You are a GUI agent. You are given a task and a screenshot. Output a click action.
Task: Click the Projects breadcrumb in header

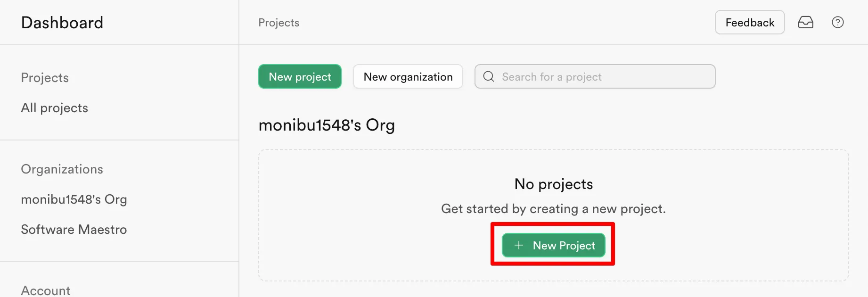pyautogui.click(x=278, y=23)
